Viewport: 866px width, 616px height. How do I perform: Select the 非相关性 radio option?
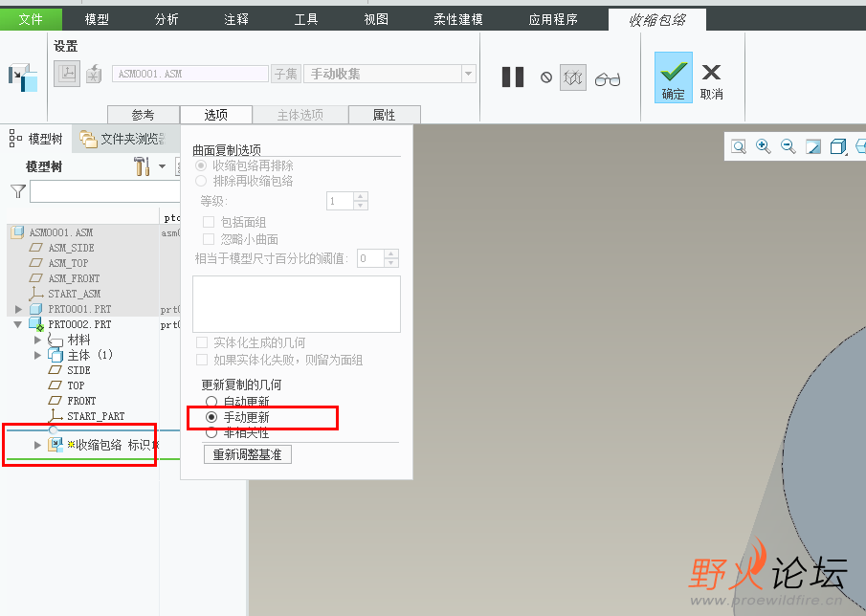coord(211,433)
